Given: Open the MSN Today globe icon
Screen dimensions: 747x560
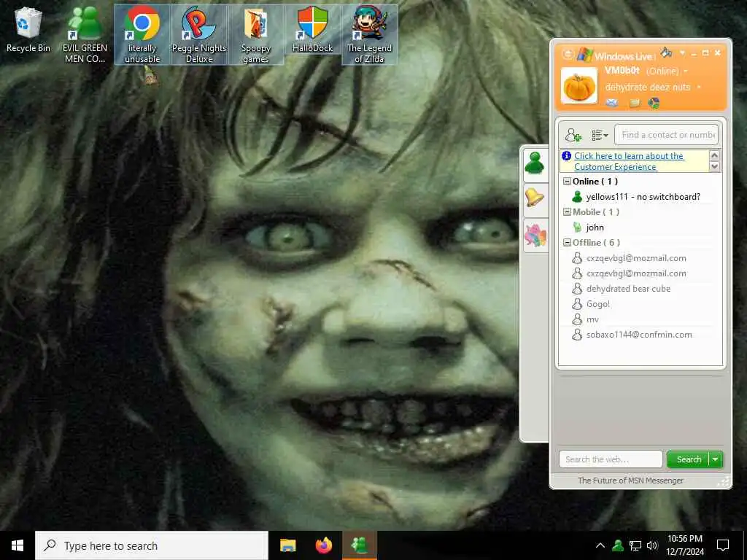Looking at the screenshot, I should 654,102.
